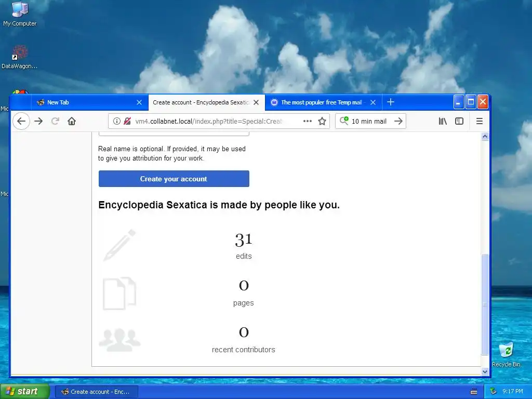The height and width of the screenshot is (399, 532).
Task: Select the Recycle Bin desktop icon
Action: tap(506, 355)
